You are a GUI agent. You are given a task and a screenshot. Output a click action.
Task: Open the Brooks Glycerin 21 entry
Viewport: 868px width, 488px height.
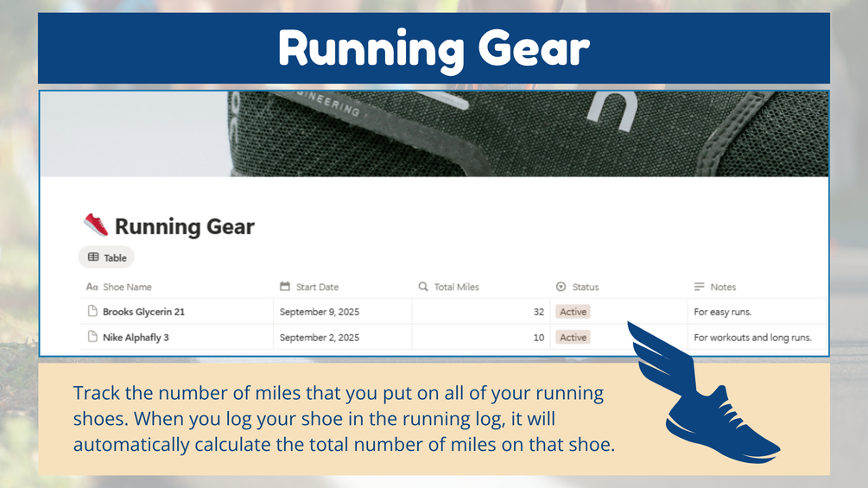point(144,312)
